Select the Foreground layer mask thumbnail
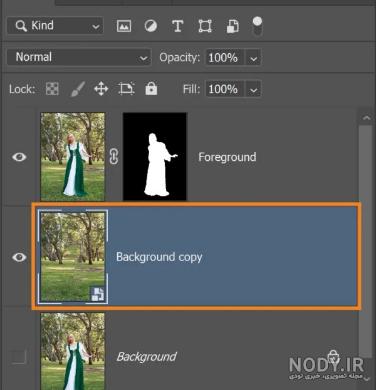Screen dimensions: 376x390 (x=155, y=156)
